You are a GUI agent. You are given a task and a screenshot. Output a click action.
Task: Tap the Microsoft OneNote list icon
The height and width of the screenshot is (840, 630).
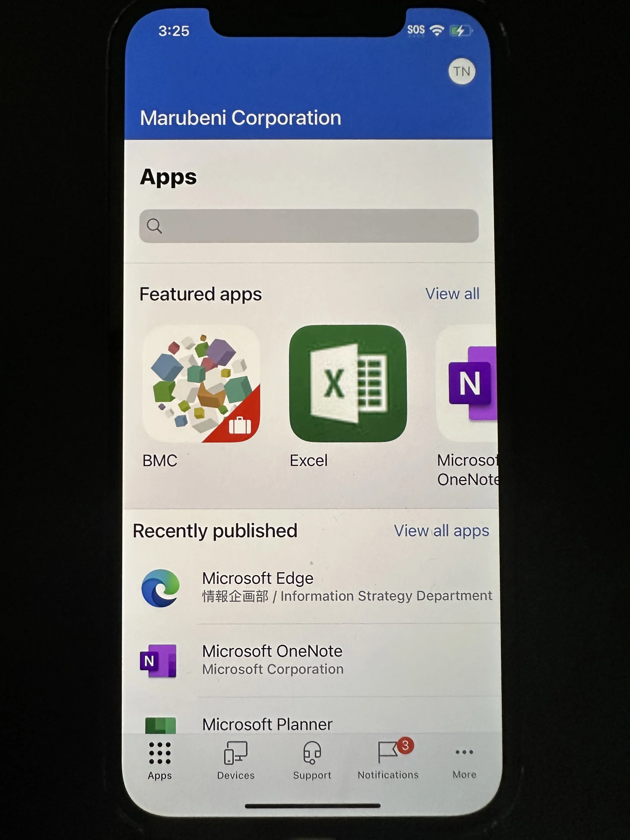[x=159, y=662]
